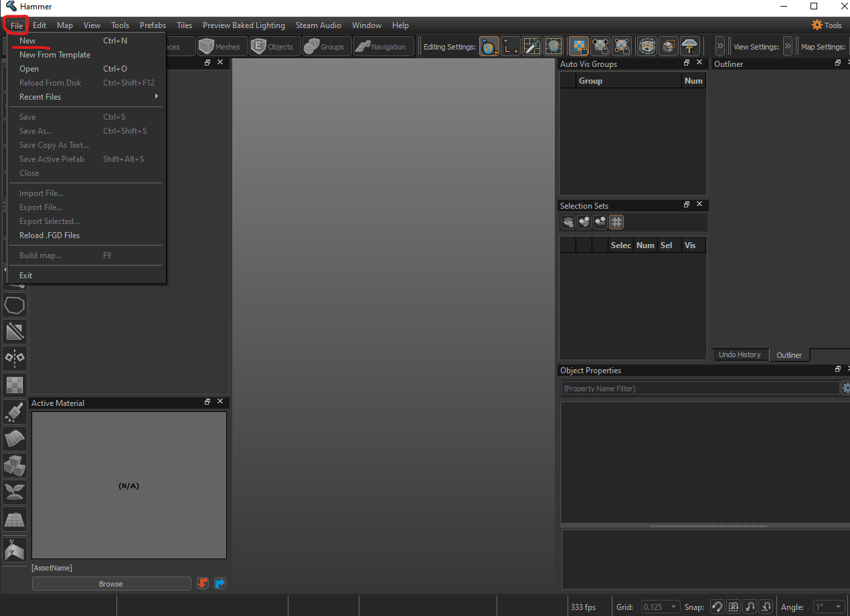Select the stacked cubes physics tool

(x=15, y=465)
